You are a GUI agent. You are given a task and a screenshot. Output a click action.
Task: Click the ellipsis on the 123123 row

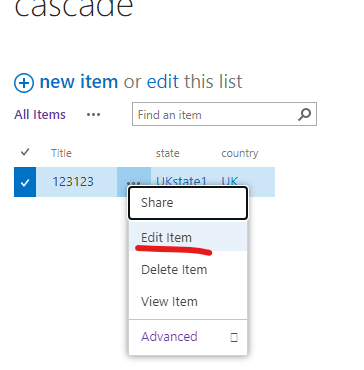[x=134, y=182]
